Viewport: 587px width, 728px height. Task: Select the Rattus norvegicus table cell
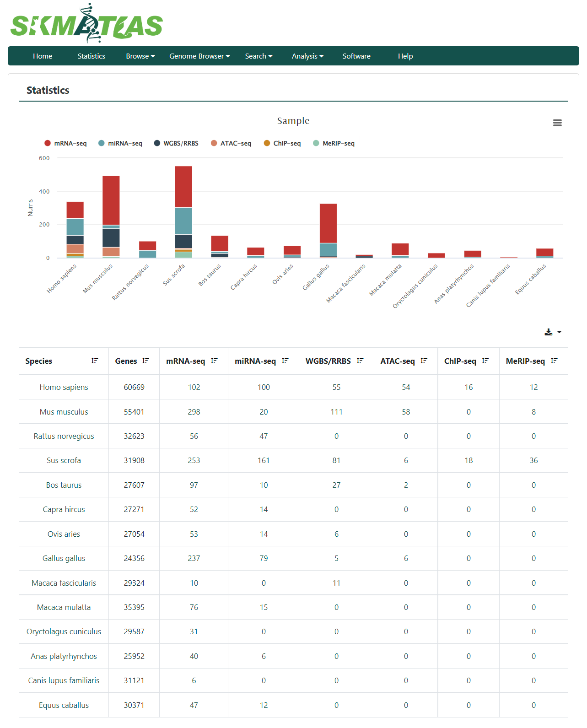pyautogui.click(x=64, y=436)
